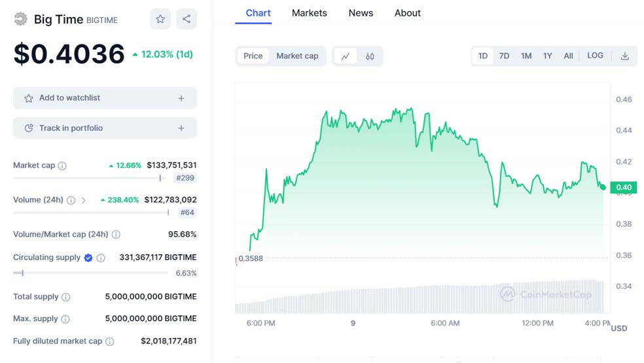Image resolution: width=644 pixels, height=363 pixels.
Task: Select the Market cap toggle option
Action: click(297, 56)
